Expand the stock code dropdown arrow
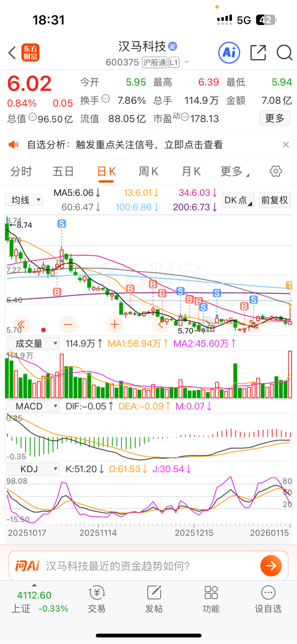Viewport: 297px width, 644px height. (187, 62)
